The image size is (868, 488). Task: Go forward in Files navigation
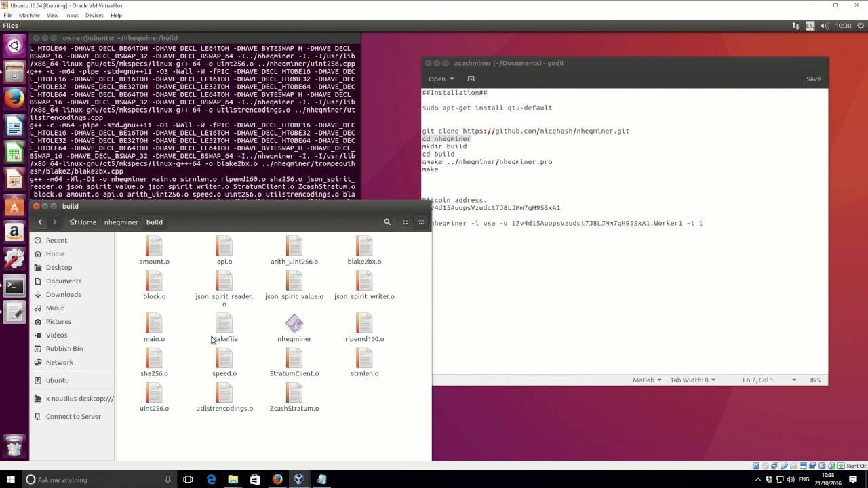coord(54,222)
